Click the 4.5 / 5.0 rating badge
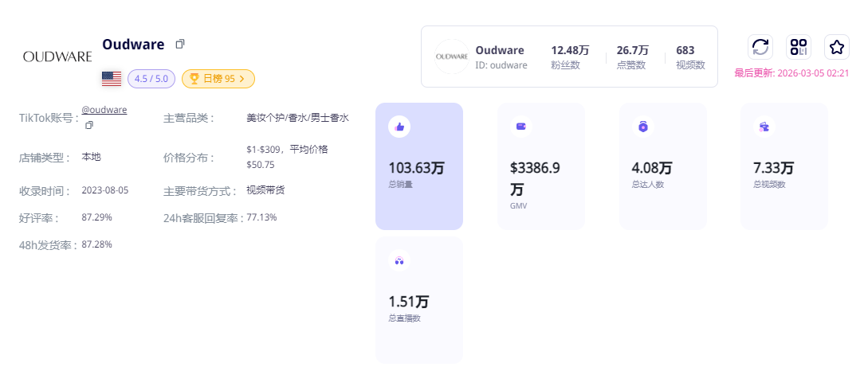868x371 pixels. 151,79
